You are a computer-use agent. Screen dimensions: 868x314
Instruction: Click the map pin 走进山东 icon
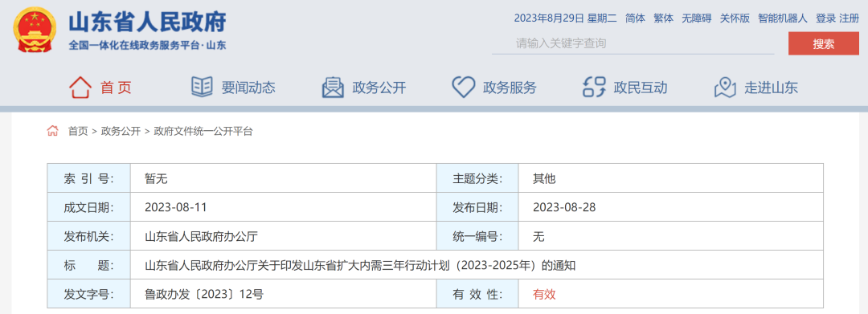(725, 88)
